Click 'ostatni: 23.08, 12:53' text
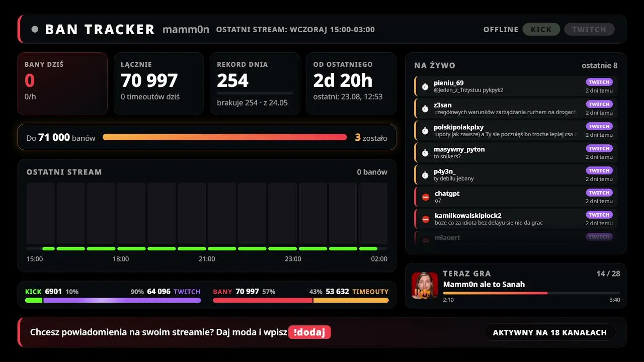This screenshot has width=644, height=362. pyautogui.click(x=348, y=97)
